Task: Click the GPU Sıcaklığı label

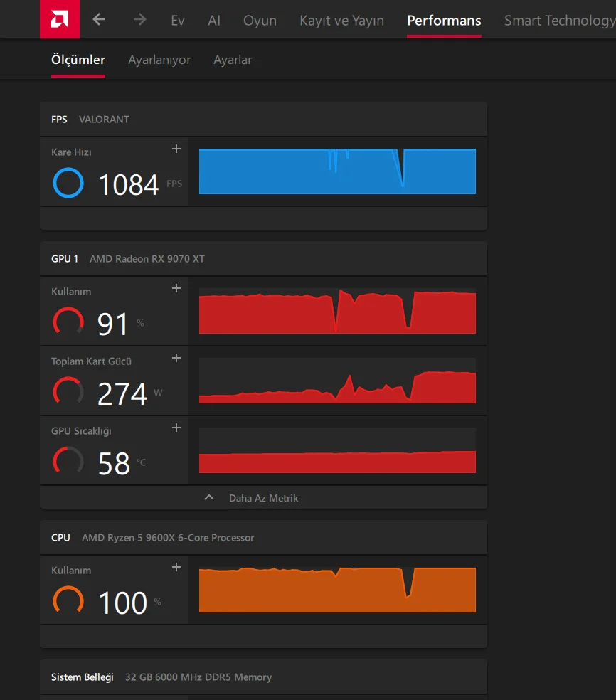Action: click(81, 431)
